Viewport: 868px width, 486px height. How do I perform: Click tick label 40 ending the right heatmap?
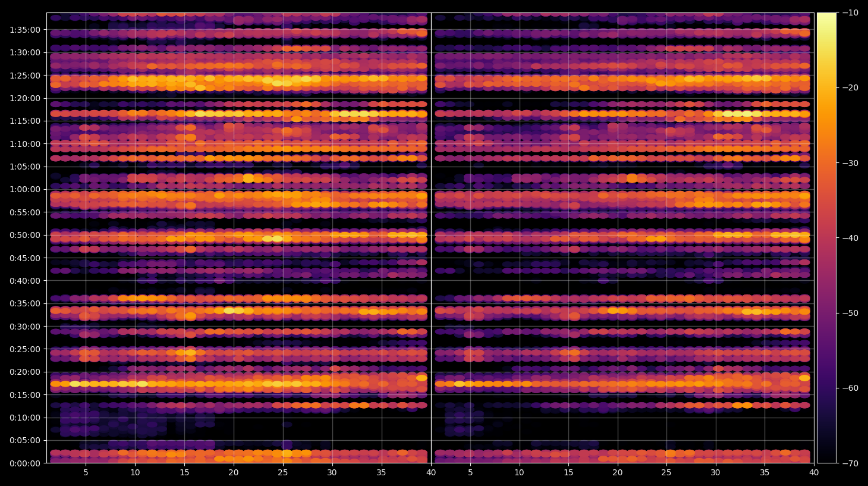click(x=814, y=473)
